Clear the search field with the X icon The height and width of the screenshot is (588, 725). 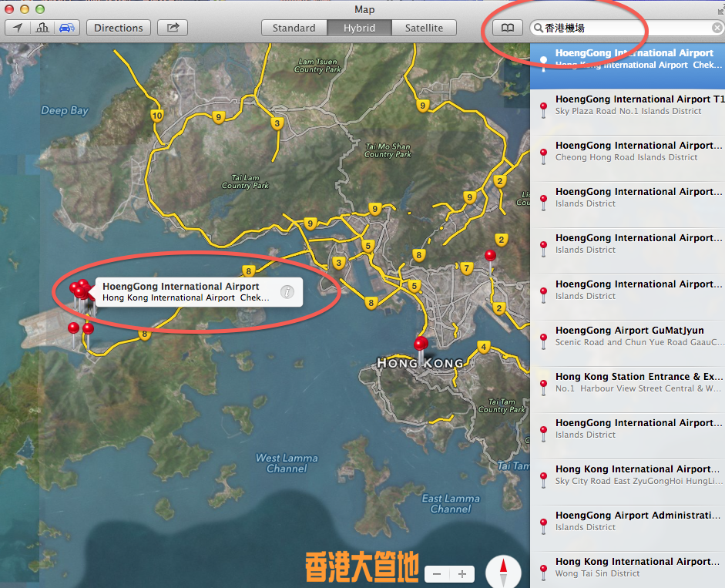tap(717, 28)
